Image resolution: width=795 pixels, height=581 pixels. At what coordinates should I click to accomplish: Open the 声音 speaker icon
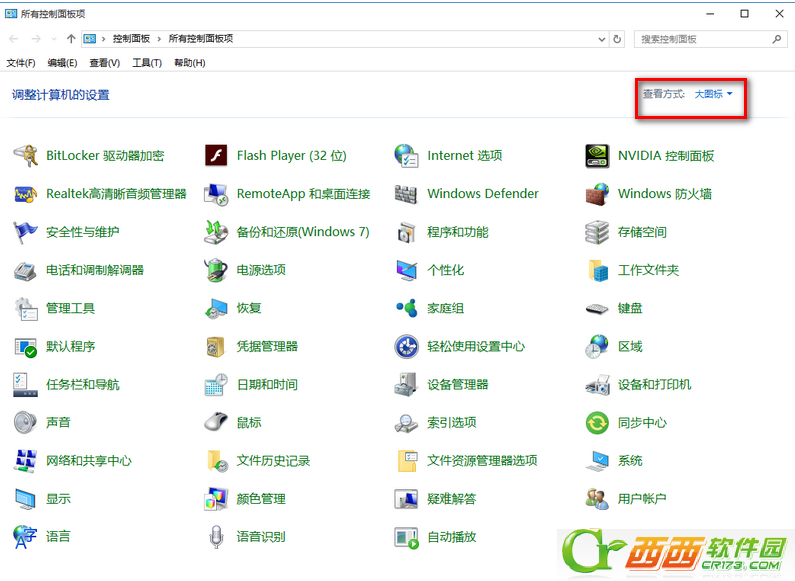point(25,423)
